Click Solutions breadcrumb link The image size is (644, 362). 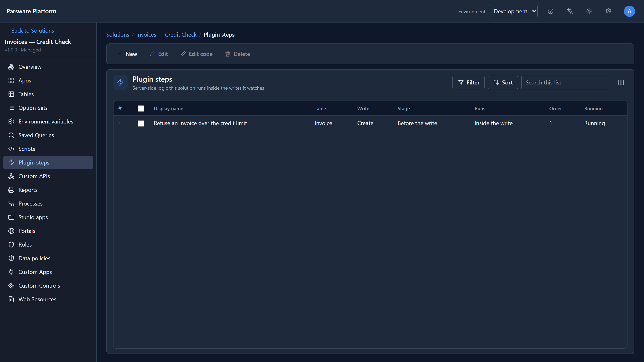tap(118, 35)
